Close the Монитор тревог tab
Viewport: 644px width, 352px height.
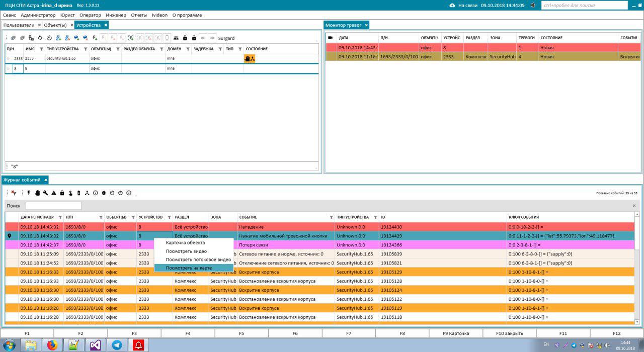(x=366, y=25)
